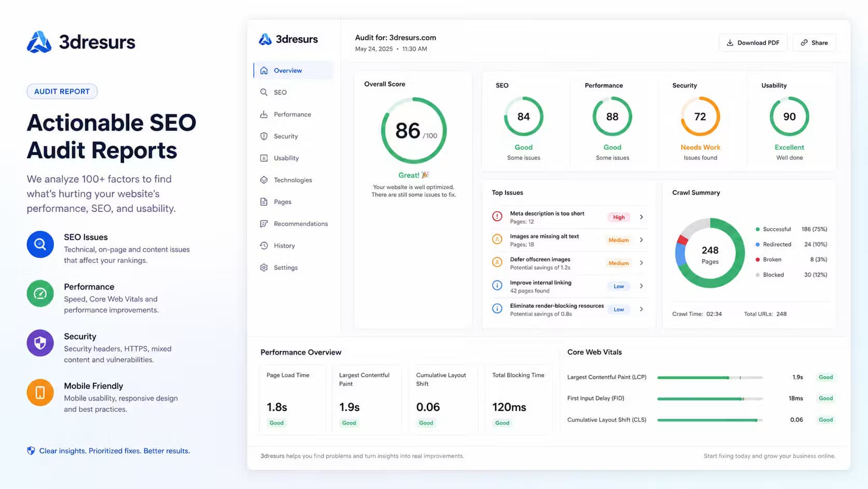Click the Usability score 90 ring
The image size is (868, 489).
pyautogui.click(x=789, y=116)
